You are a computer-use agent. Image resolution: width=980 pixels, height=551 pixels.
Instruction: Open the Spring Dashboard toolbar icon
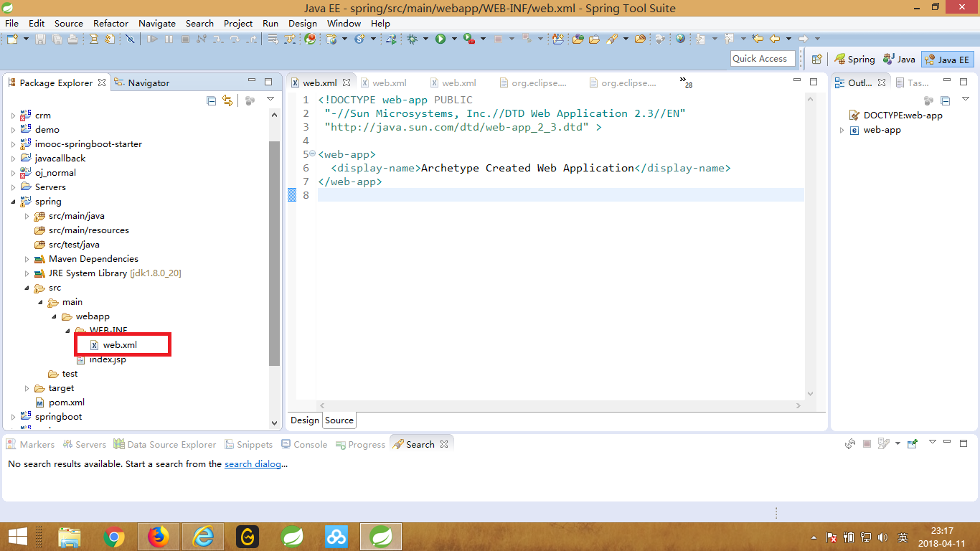point(310,39)
